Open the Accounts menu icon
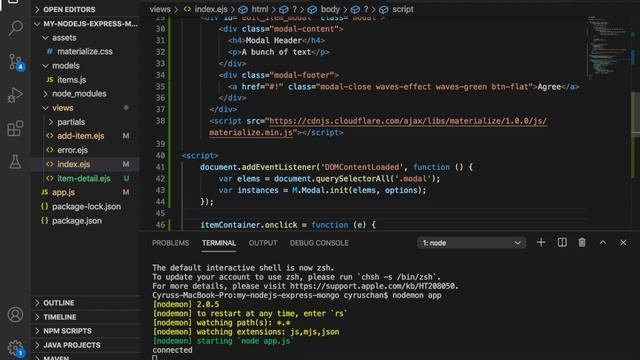 (15, 315)
